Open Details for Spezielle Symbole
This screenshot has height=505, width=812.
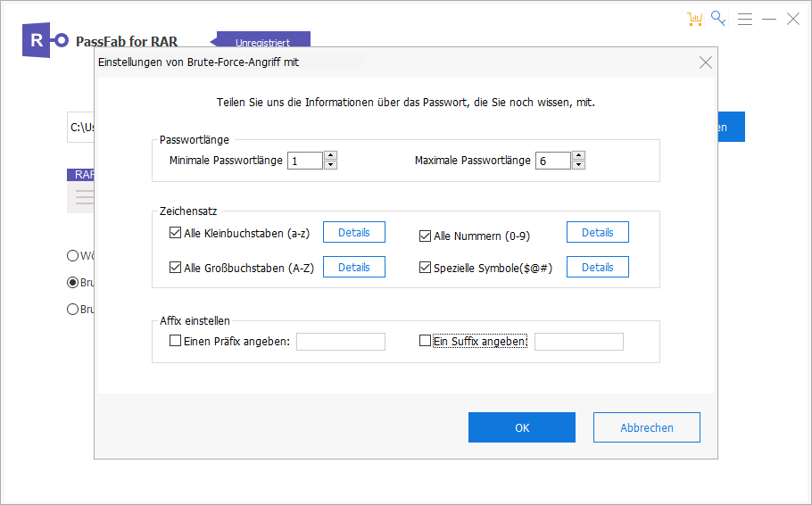597,267
